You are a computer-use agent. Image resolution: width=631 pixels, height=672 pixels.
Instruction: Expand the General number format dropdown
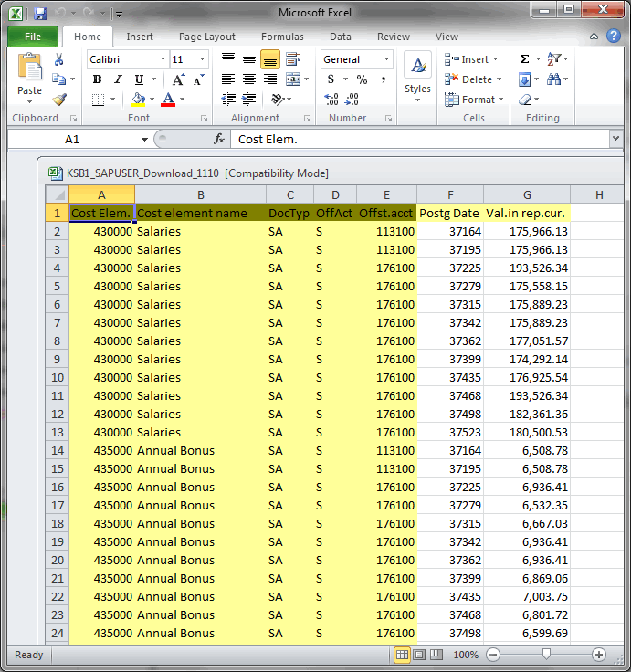387,59
